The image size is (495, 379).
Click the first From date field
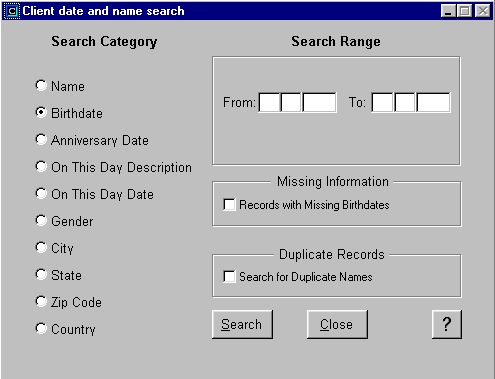pos(269,102)
